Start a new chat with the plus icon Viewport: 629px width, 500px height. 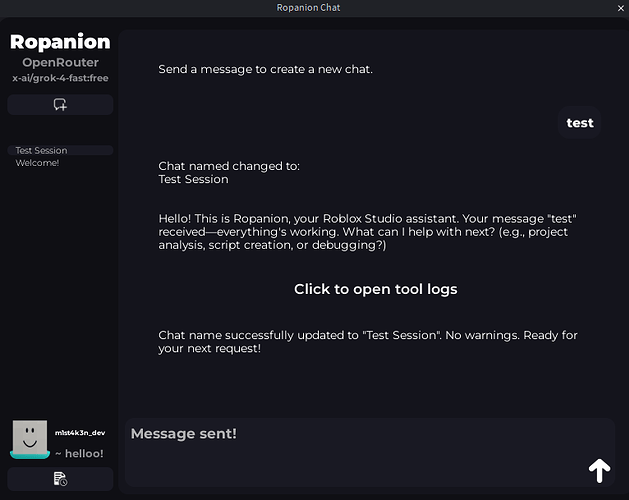60,105
